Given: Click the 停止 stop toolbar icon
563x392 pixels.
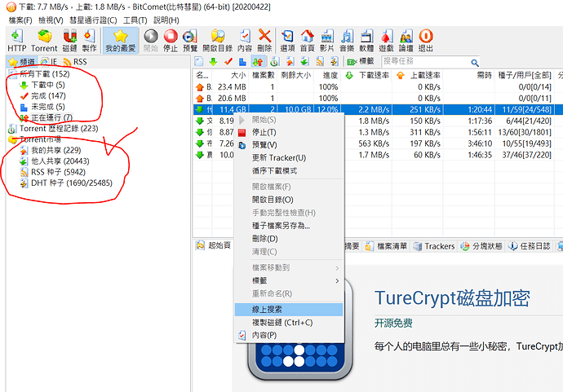Looking at the screenshot, I should (x=171, y=41).
